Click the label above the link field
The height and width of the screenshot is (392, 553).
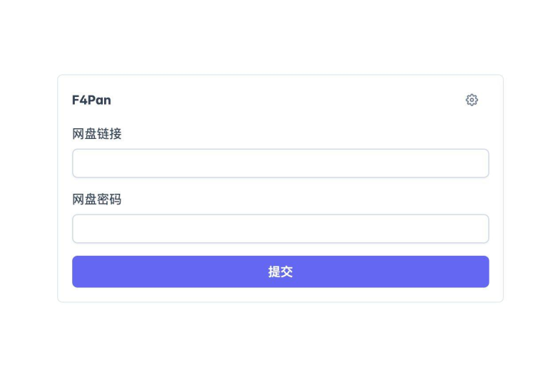(x=97, y=133)
